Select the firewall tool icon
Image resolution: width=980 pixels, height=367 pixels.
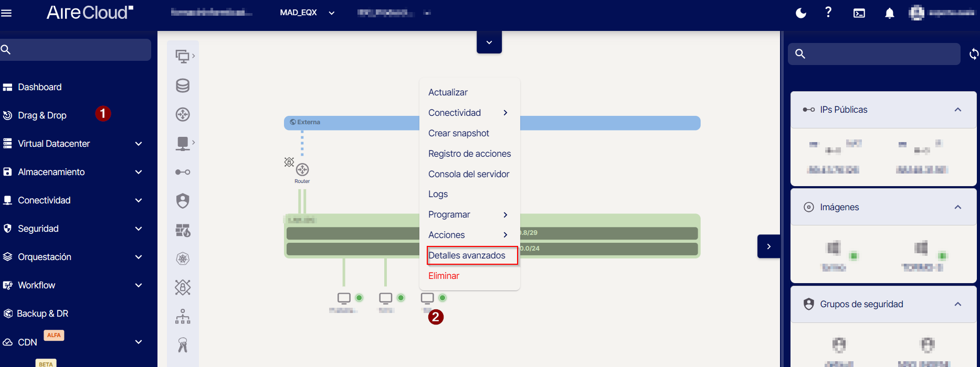[x=183, y=230]
